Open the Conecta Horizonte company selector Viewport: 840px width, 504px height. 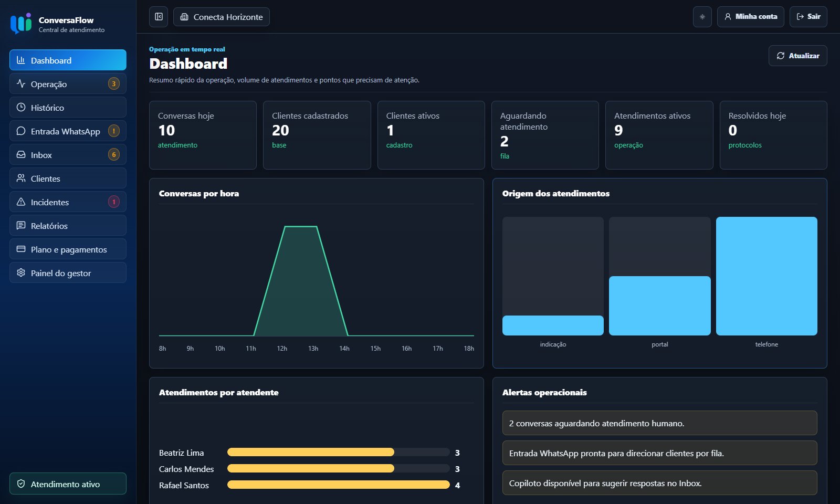point(222,17)
